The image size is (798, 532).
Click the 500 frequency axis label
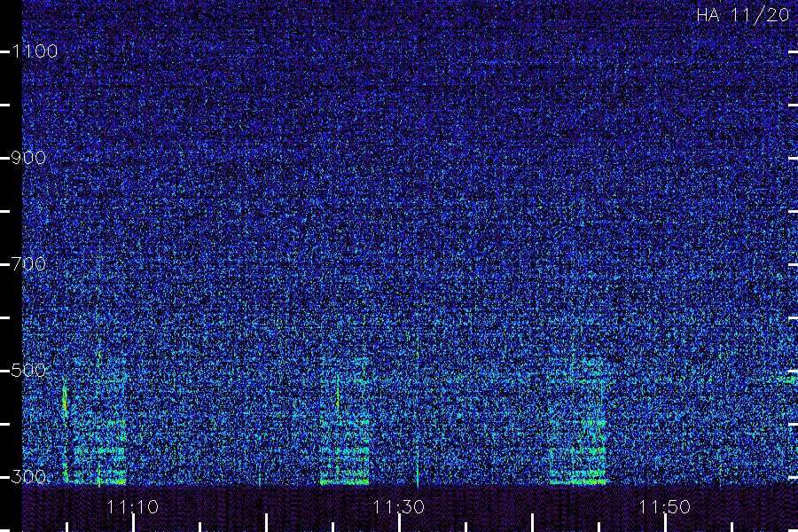coord(28,370)
